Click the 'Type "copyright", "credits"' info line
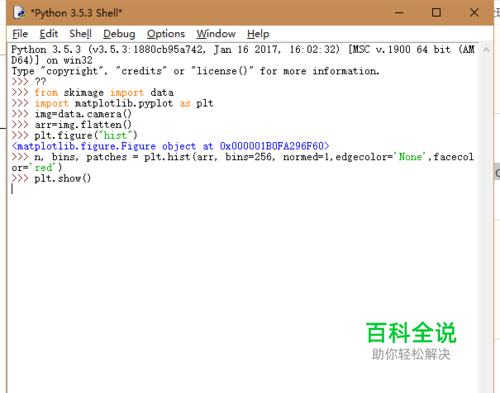The width and height of the screenshot is (500, 393). 195,71
